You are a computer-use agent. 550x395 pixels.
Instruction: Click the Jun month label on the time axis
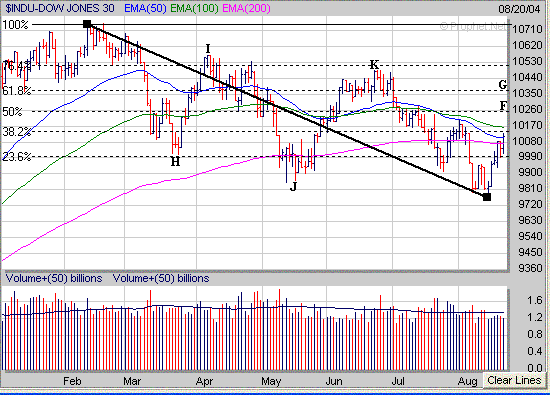pyautogui.click(x=334, y=381)
